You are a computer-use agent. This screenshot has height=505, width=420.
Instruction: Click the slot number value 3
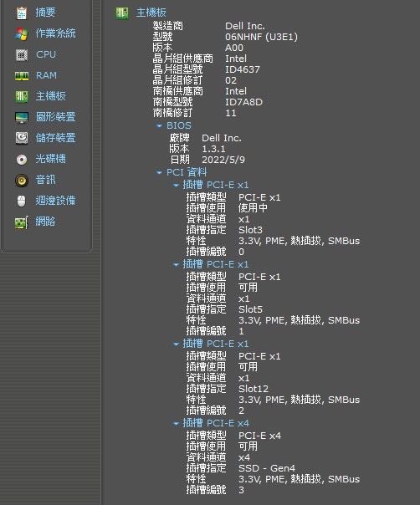242,490
